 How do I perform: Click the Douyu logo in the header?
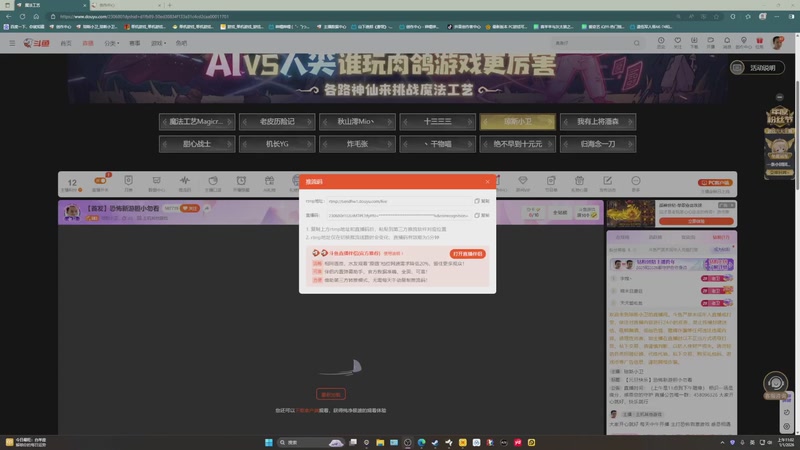tap(36, 43)
